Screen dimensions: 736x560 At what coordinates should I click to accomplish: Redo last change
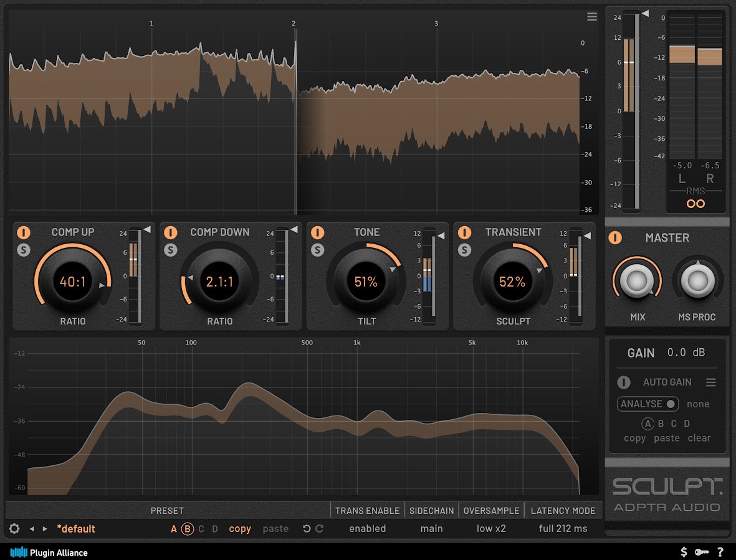click(319, 529)
